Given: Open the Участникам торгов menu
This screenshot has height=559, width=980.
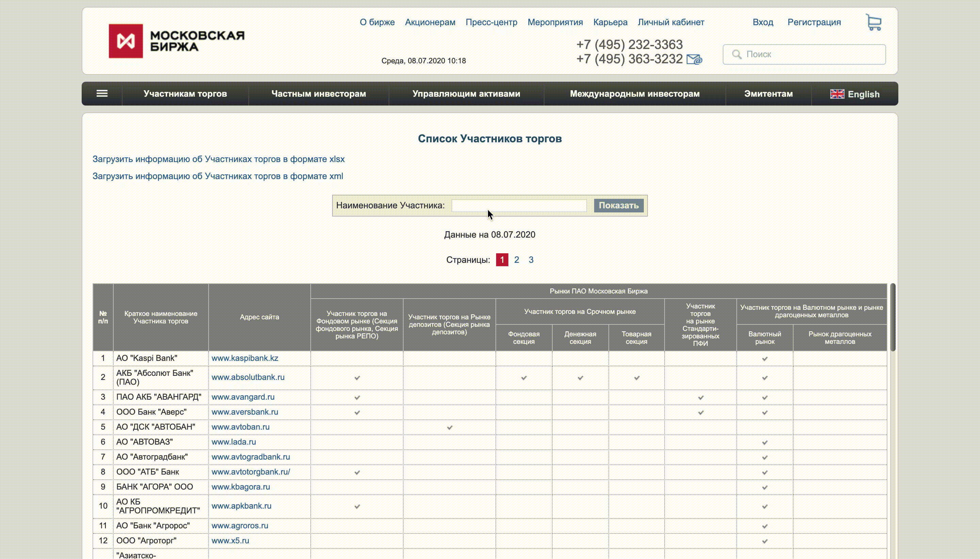Looking at the screenshot, I should coord(185,94).
